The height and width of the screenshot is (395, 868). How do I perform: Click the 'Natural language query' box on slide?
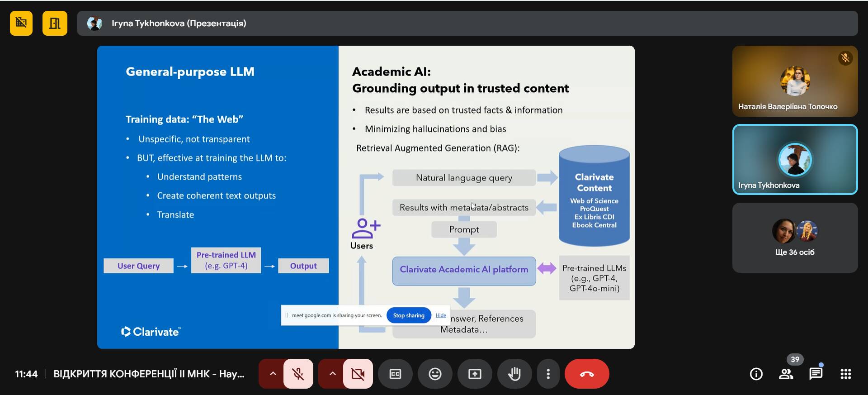[464, 178]
